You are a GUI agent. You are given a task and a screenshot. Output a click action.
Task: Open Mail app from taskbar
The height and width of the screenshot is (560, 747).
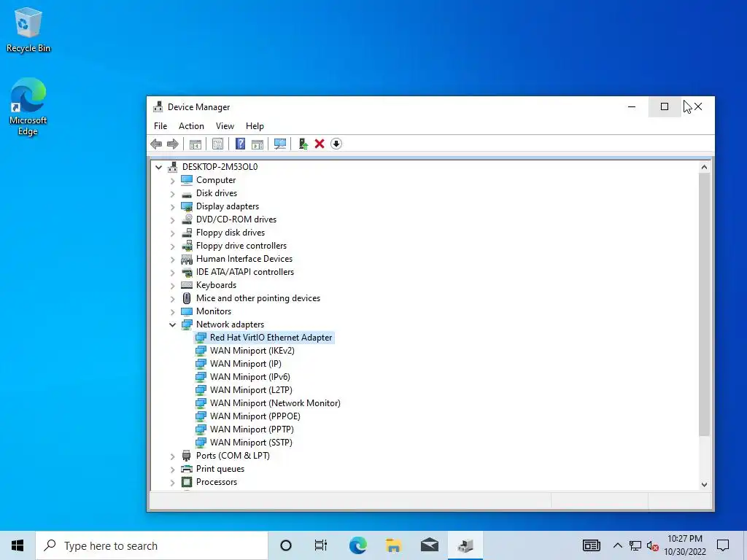point(430,545)
